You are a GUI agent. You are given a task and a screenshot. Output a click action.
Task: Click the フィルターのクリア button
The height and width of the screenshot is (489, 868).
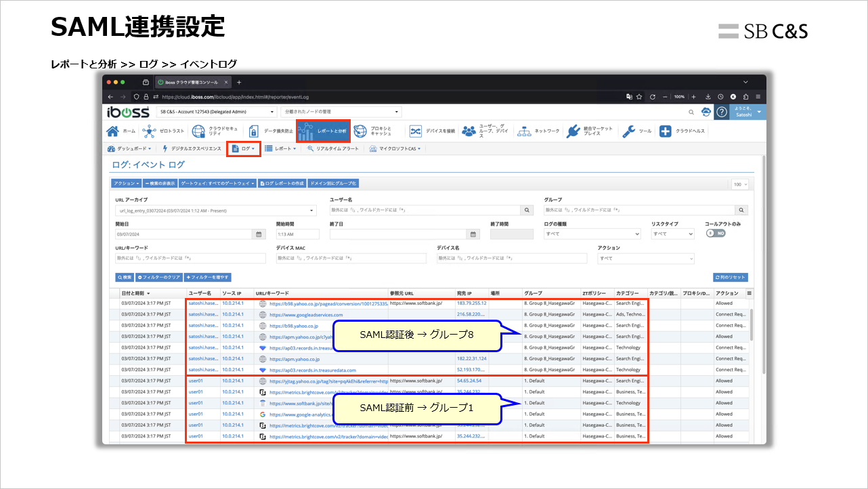pos(158,278)
